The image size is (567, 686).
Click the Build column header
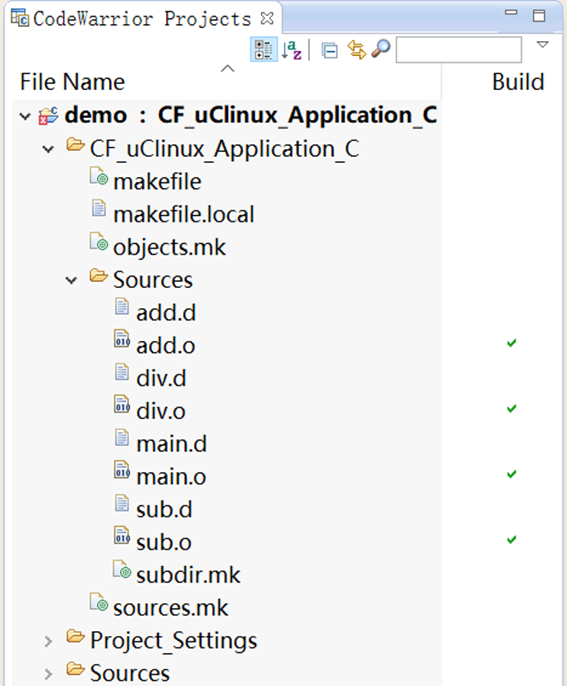(518, 82)
